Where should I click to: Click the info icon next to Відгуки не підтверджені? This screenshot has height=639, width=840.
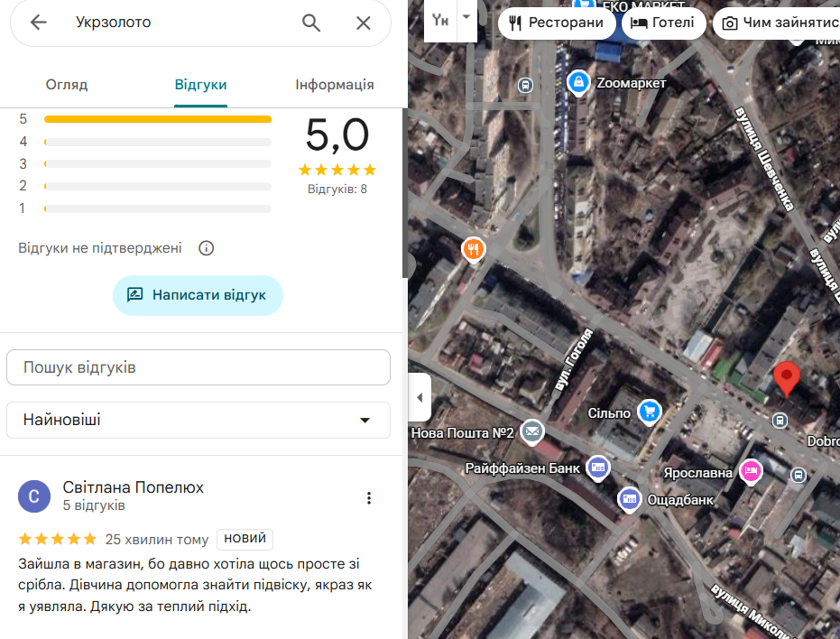point(207,248)
